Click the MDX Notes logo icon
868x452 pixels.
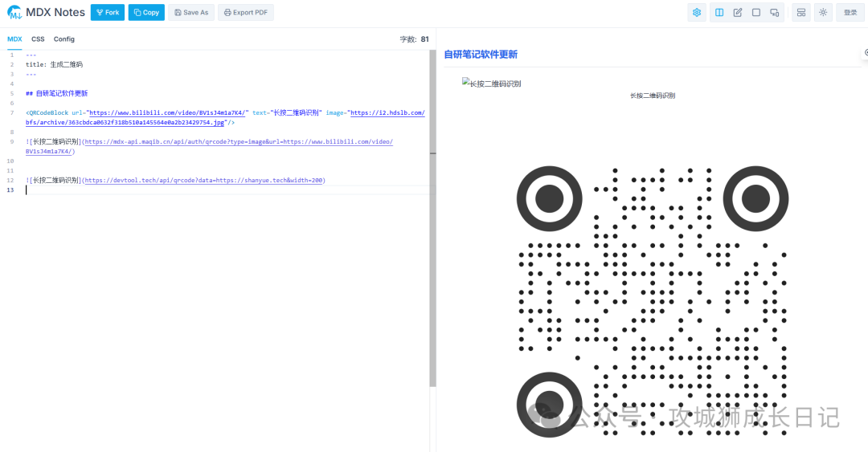coord(14,12)
